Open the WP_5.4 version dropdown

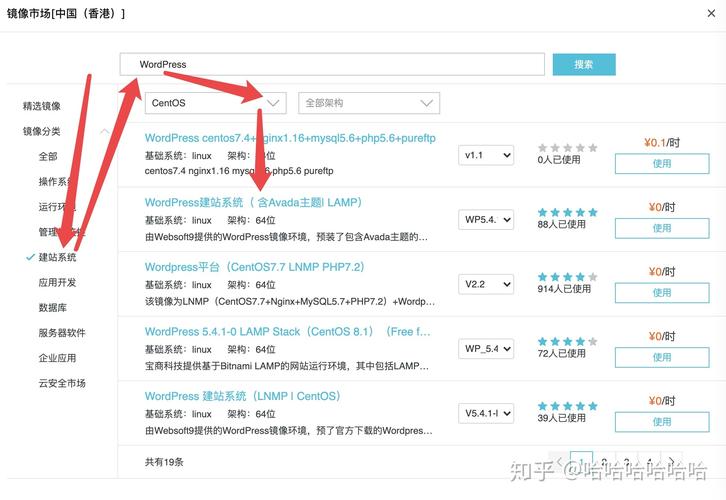click(486, 348)
